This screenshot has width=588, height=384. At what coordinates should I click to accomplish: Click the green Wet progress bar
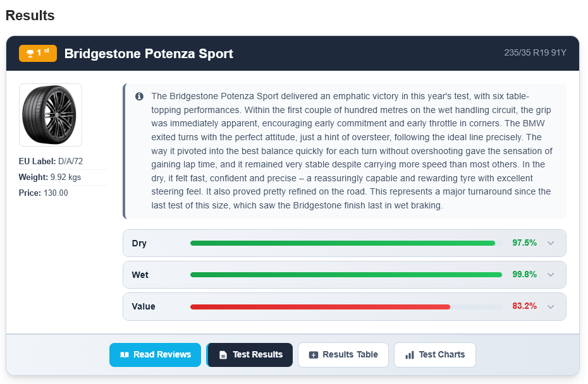tap(346, 275)
